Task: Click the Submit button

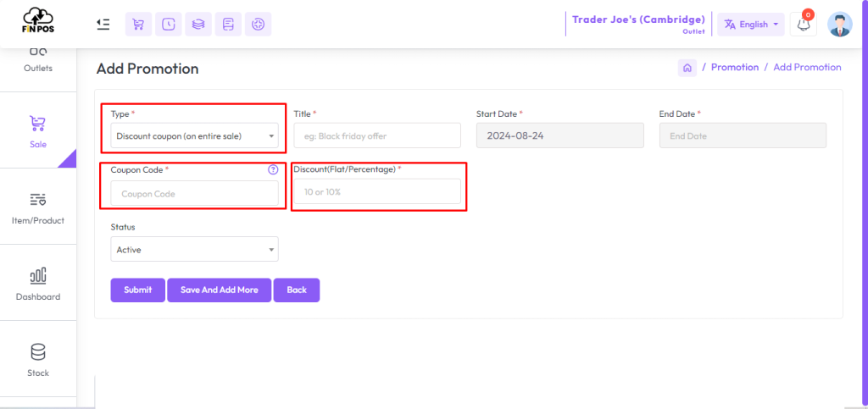Action: 138,290
